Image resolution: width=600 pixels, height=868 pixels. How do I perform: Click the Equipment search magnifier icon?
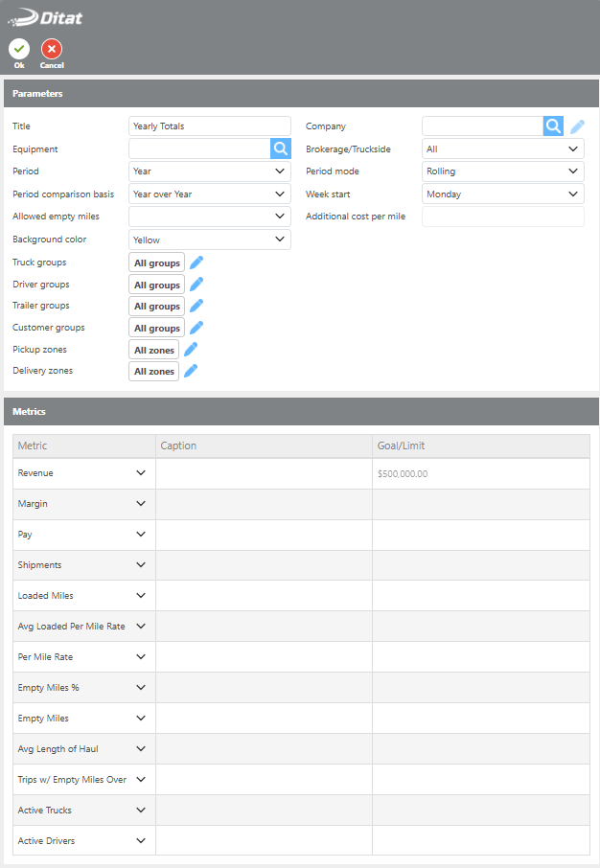click(x=280, y=148)
